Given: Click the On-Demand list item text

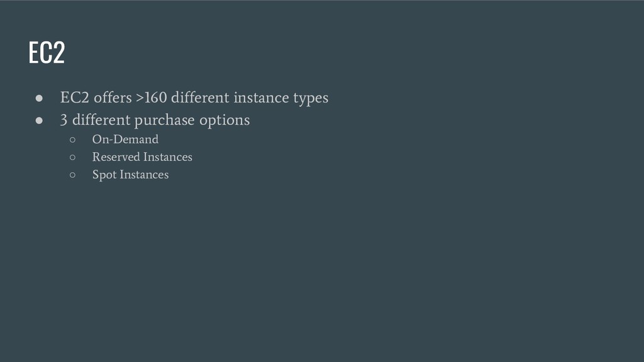Looking at the screenshot, I should click(x=125, y=139).
